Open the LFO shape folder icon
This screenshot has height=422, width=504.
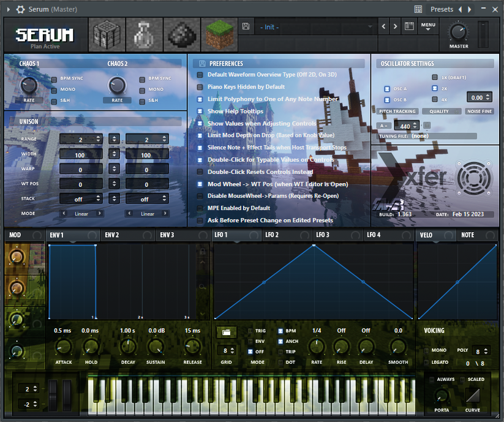coord(226,332)
